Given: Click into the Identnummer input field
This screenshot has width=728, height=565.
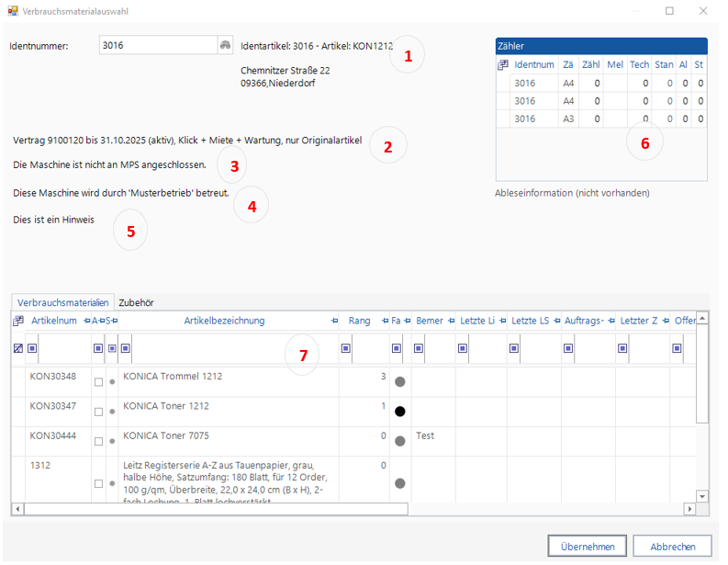Looking at the screenshot, I should point(156,45).
